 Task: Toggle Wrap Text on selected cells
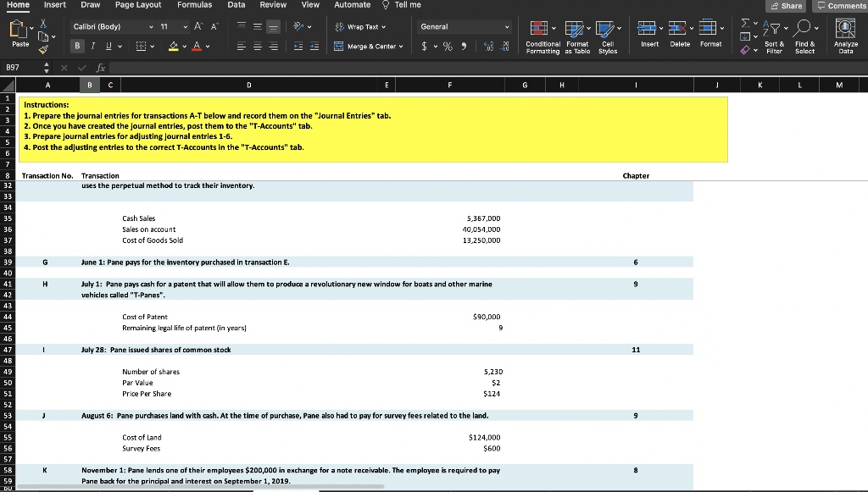[x=361, y=27]
